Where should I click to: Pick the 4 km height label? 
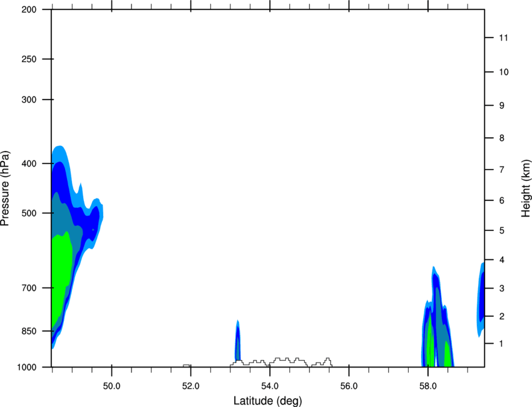click(x=501, y=260)
